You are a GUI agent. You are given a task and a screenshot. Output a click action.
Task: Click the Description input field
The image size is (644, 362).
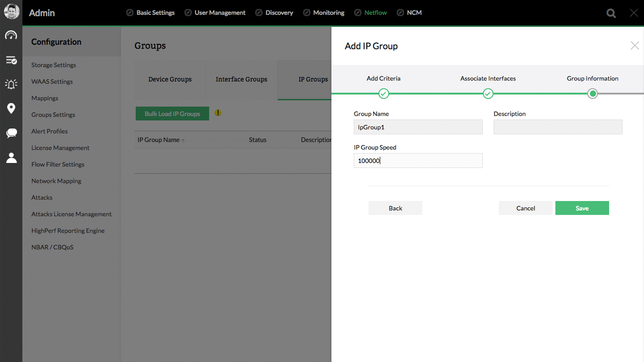pos(558,127)
